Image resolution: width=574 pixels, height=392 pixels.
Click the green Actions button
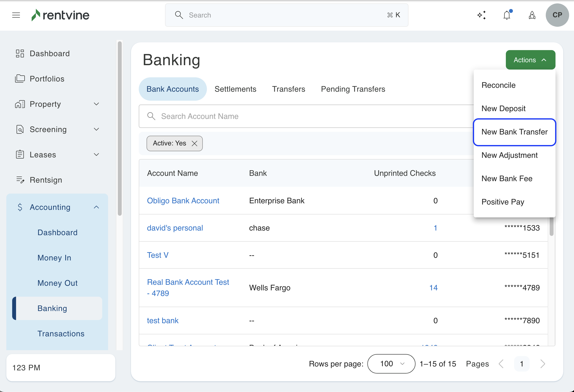point(530,60)
